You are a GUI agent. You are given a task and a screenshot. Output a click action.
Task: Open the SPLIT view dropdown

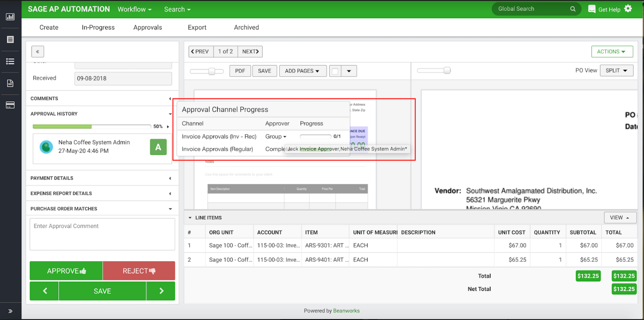point(617,71)
